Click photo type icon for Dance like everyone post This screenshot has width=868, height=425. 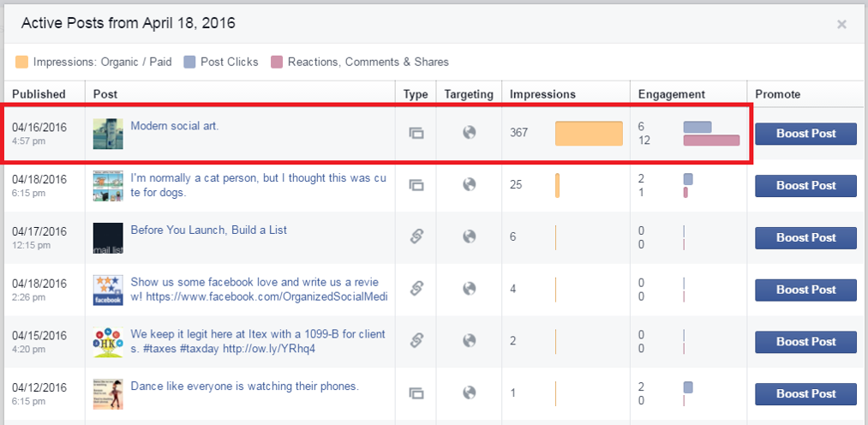(x=416, y=393)
